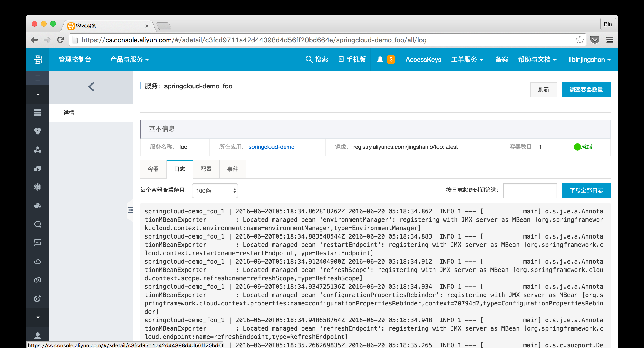This screenshot has width=644, height=348.
Task: Bookmark the page with the star icon
Action: (580, 40)
